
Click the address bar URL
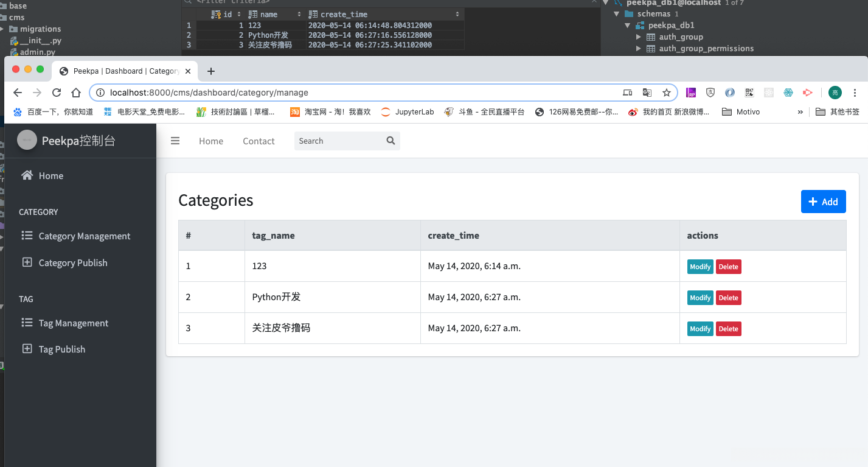coord(209,93)
